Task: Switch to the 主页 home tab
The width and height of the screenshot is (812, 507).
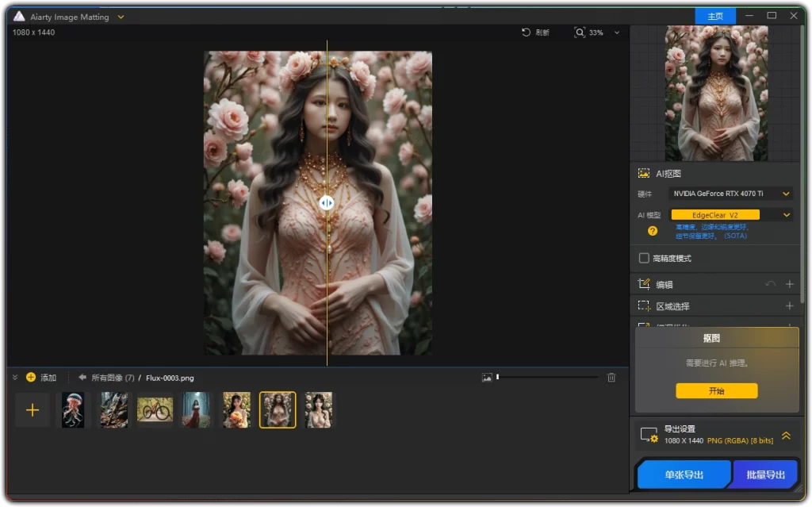Action: pos(714,16)
